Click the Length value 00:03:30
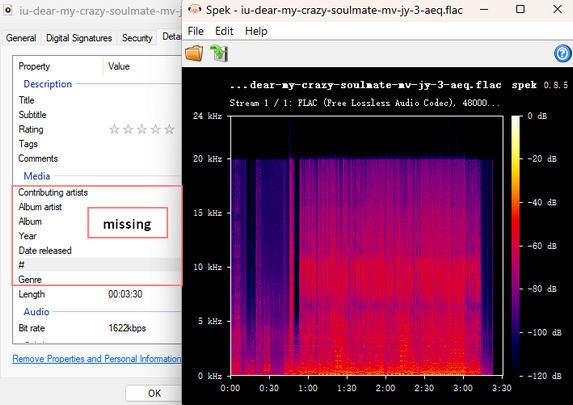Image resolution: width=573 pixels, height=405 pixels. point(125,294)
